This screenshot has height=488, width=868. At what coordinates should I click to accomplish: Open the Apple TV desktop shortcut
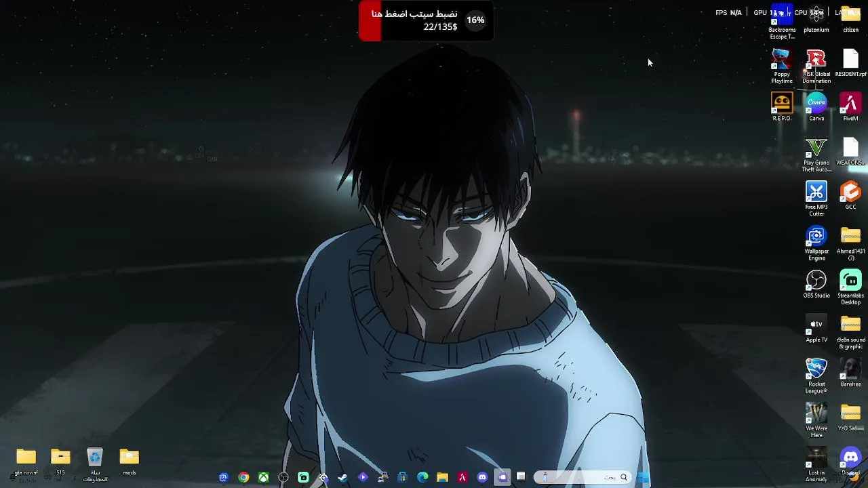coord(816,329)
